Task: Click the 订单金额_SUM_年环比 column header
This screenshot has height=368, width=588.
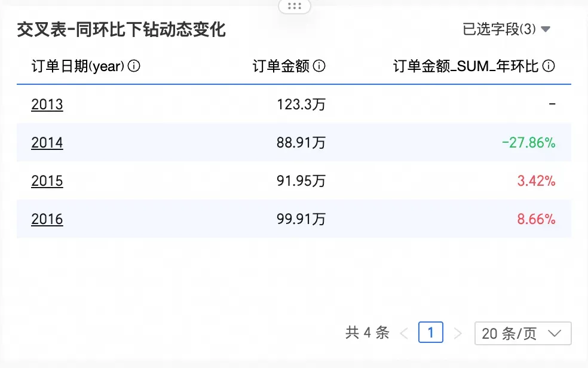Action: pyautogui.click(x=465, y=66)
